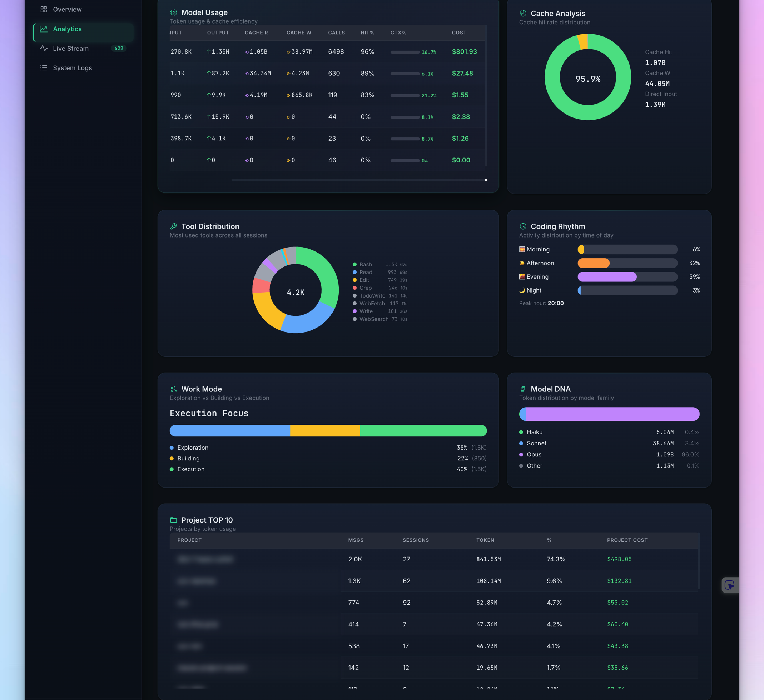Click the Tool Distribution wrench icon
This screenshot has height=700, width=764.
(174, 226)
